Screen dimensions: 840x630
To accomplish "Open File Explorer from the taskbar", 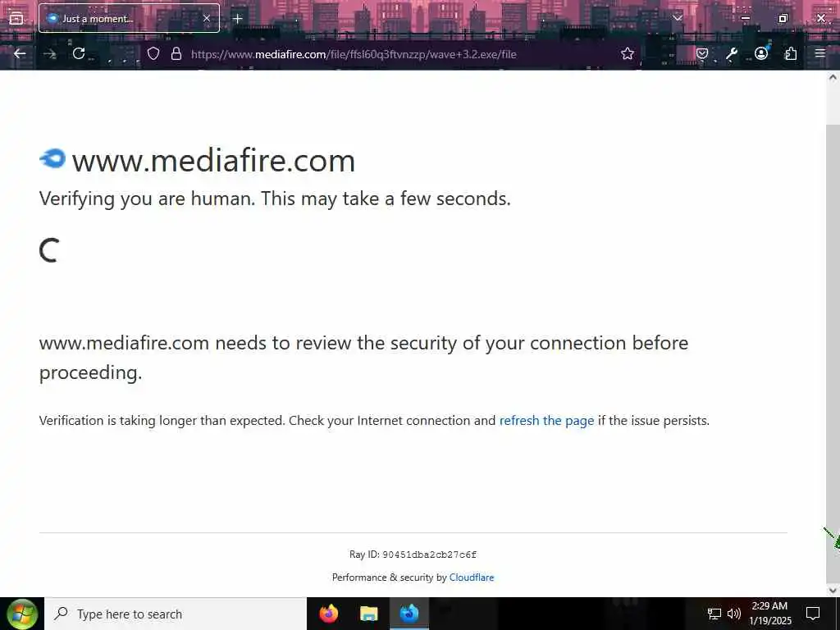I will pyautogui.click(x=368, y=614).
